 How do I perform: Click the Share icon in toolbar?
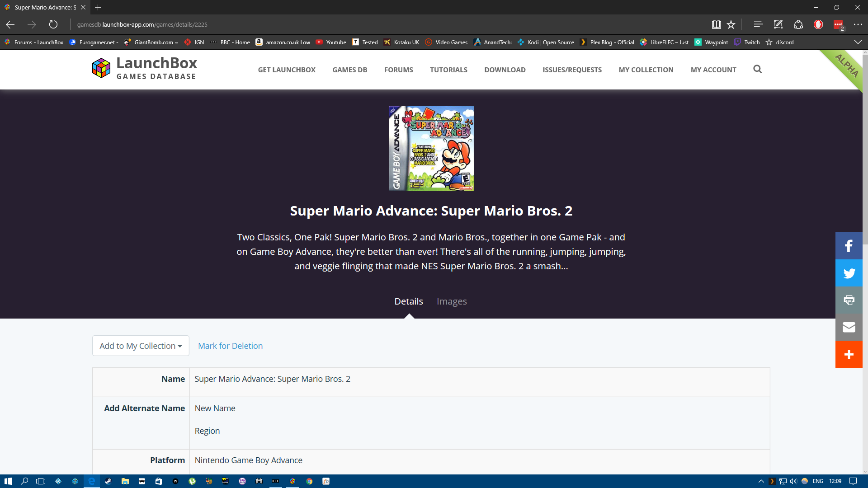(x=798, y=24)
